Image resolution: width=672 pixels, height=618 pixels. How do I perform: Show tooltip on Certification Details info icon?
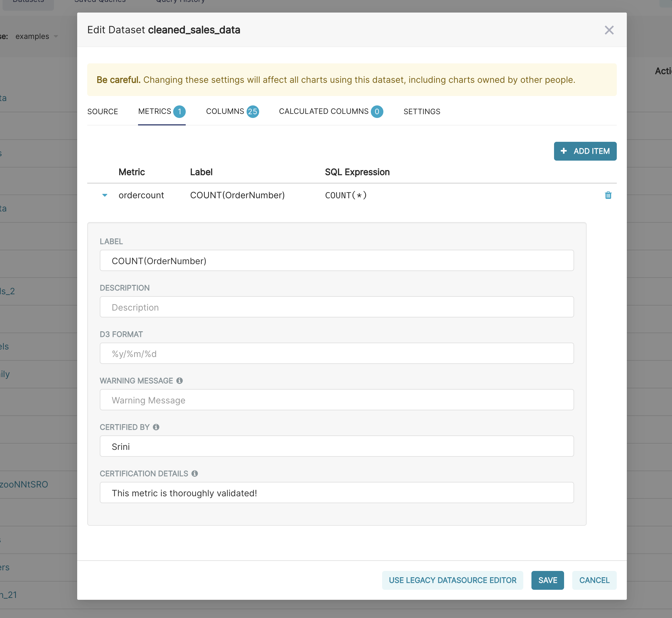pyautogui.click(x=195, y=473)
